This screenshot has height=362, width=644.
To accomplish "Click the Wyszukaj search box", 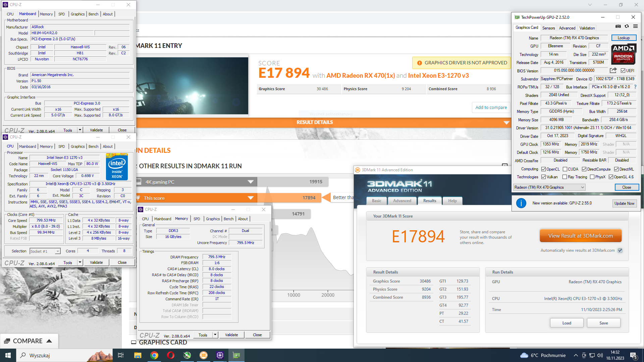I will click(64, 355).
